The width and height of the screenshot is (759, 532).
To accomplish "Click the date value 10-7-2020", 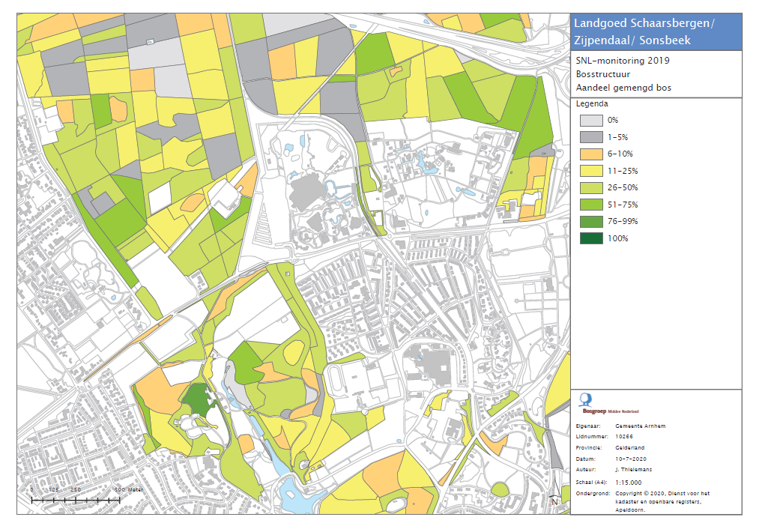I will pos(631,459).
